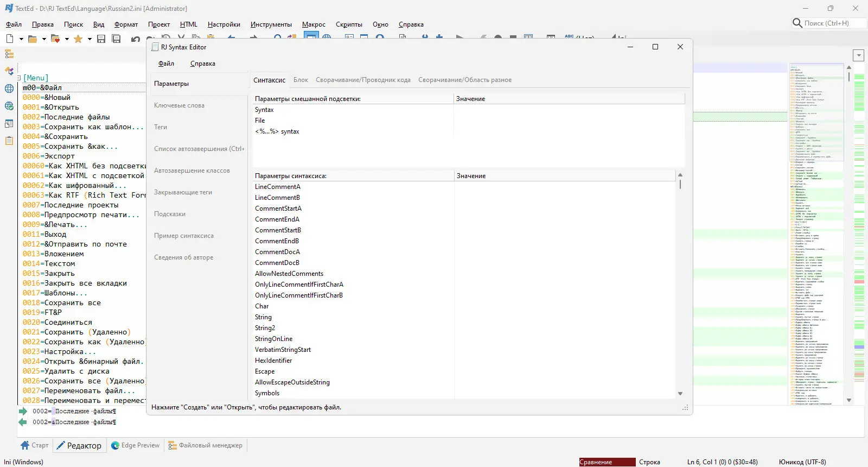Image resolution: width=868 pixels, height=467 pixels.
Task: Click the favorite folders icon with heart
Action: tap(55, 39)
